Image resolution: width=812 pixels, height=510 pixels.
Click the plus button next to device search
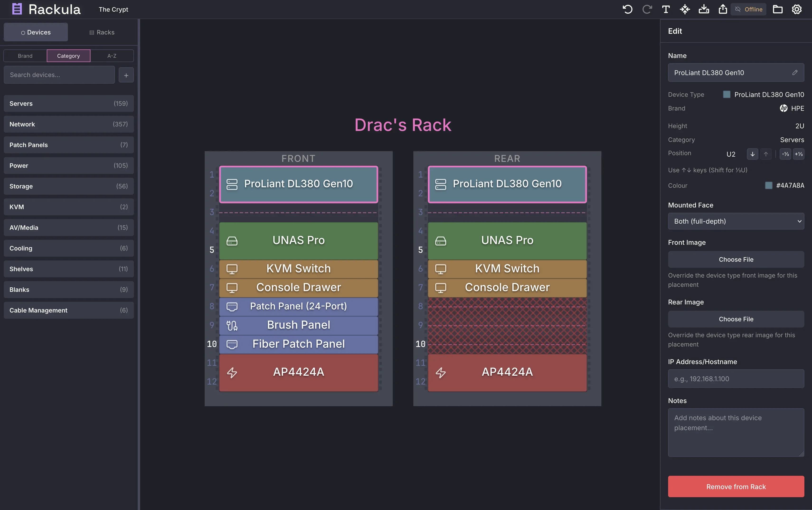click(126, 75)
